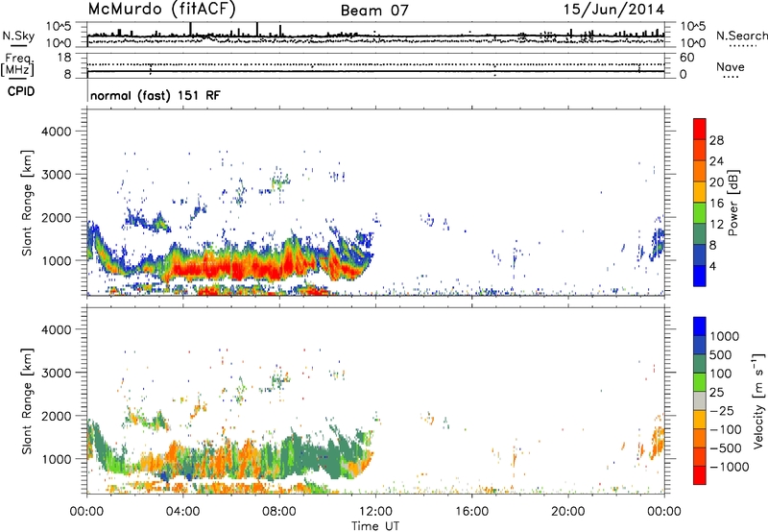Click the "04:00" time tick label
Viewport: 768px width, 532px height.
pyautogui.click(x=182, y=512)
